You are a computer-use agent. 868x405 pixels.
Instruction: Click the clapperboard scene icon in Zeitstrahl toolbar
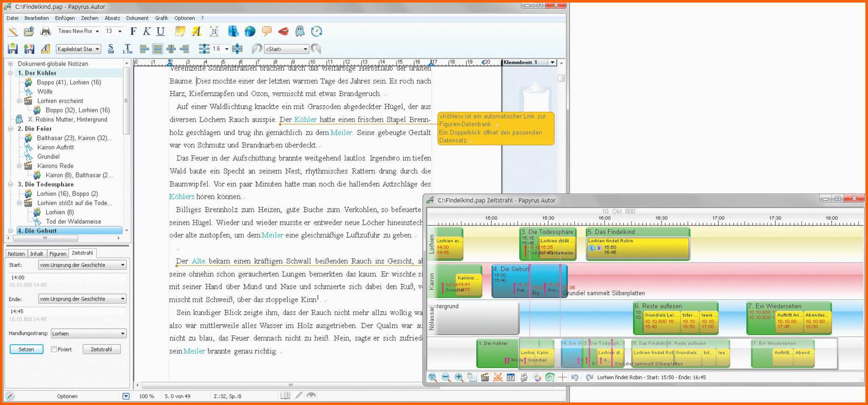pos(485,377)
